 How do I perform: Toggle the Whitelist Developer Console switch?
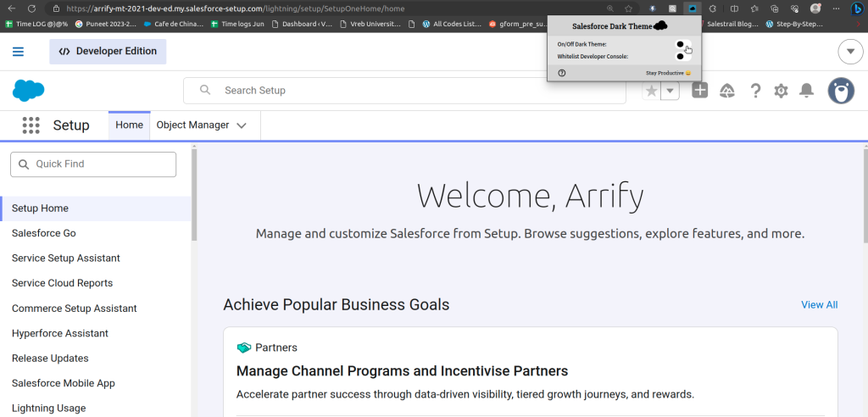(684, 57)
